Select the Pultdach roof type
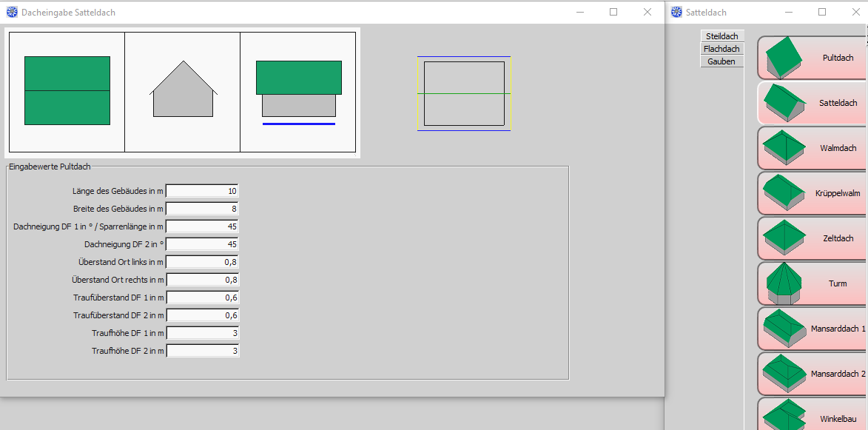Image resolution: width=868 pixels, height=430 pixels. click(x=812, y=58)
